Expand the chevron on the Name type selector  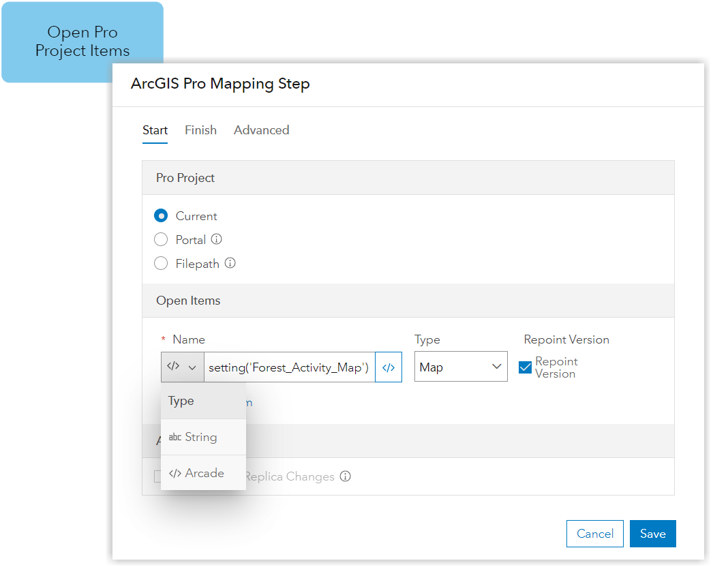point(193,367)
